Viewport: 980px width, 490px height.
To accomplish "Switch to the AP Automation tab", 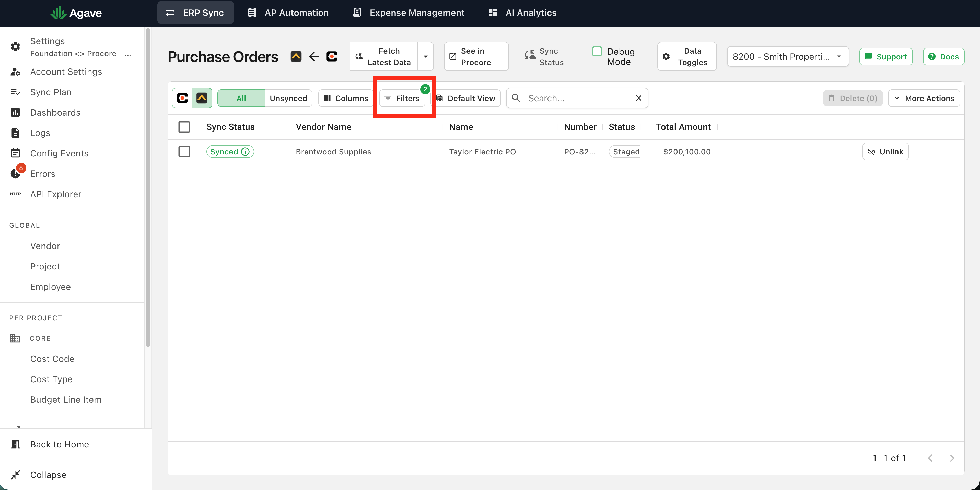I will (x=288, y=13).
